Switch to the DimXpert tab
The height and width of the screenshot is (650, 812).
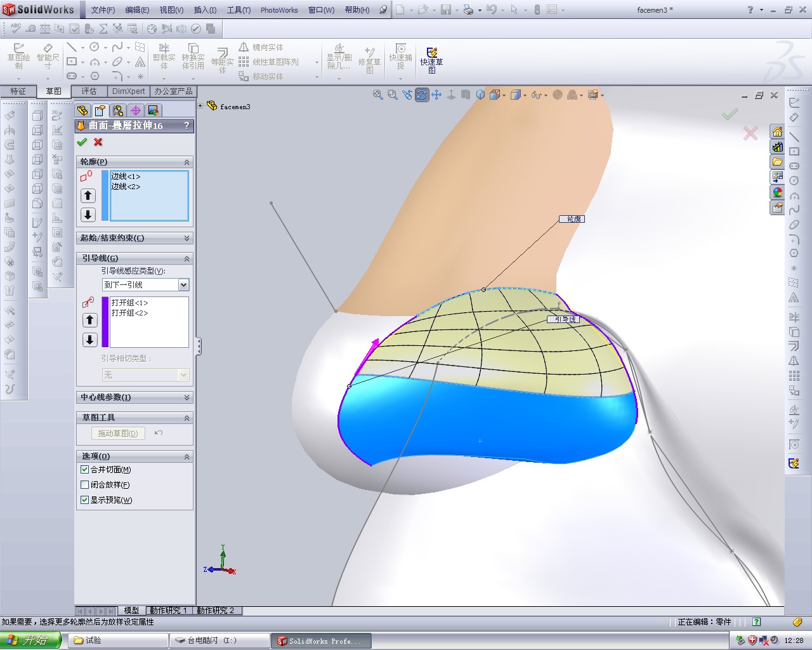129,91
